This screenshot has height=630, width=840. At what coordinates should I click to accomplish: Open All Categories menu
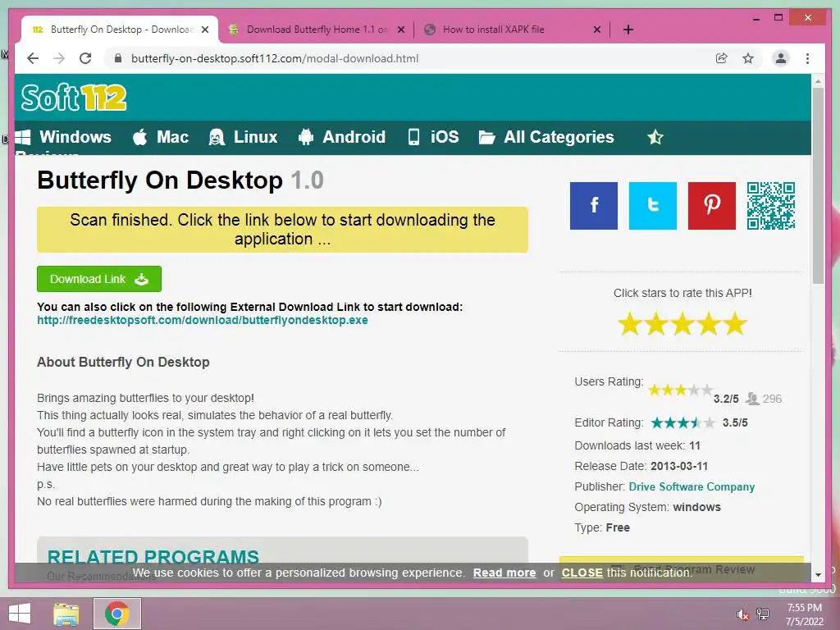pos(546,137)
